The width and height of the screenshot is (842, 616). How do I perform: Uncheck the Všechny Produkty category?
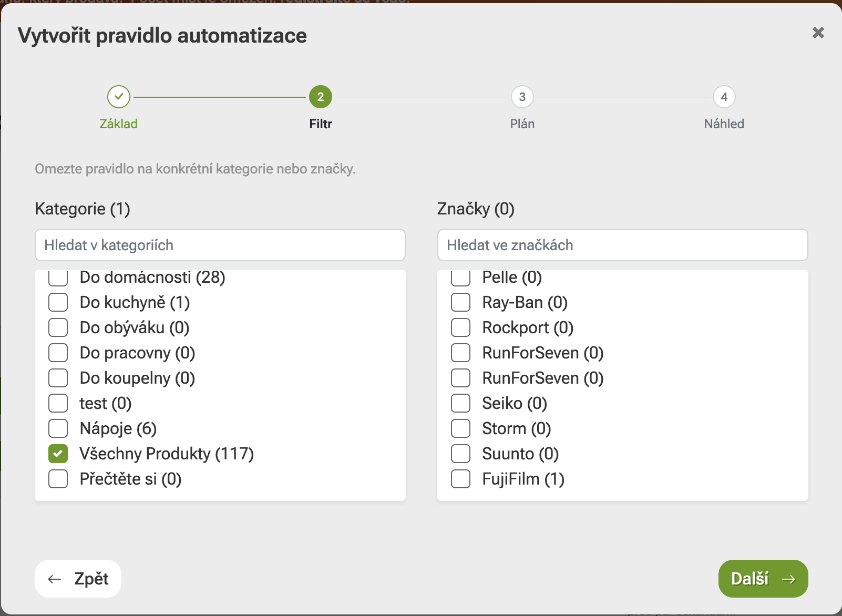pyautogui.click(x=58, y=454)
